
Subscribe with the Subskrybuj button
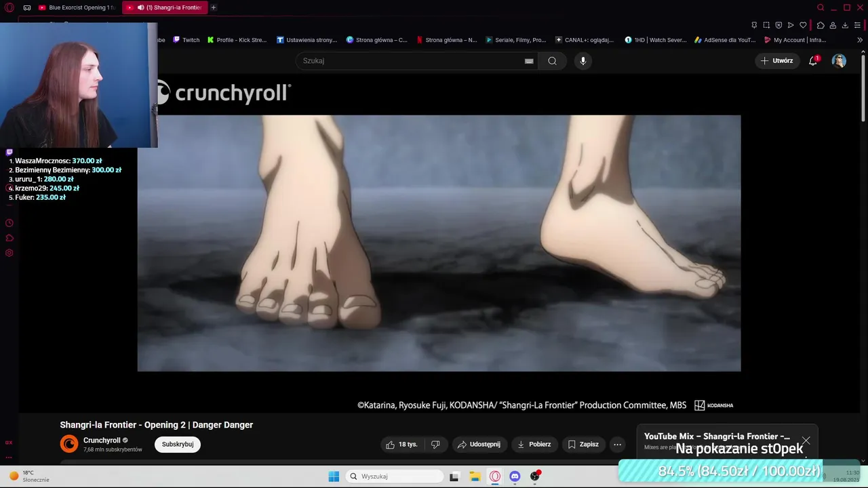pos(178,444)
